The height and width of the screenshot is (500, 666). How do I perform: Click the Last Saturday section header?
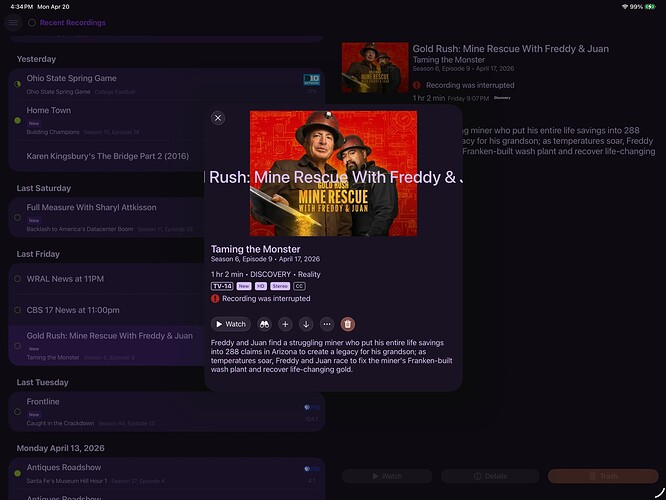click(x=44, y=188)
